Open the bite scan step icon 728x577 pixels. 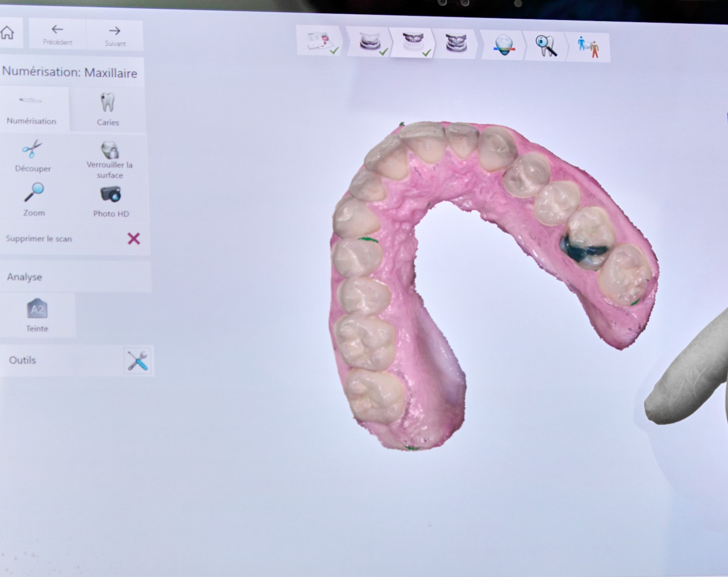456,43
